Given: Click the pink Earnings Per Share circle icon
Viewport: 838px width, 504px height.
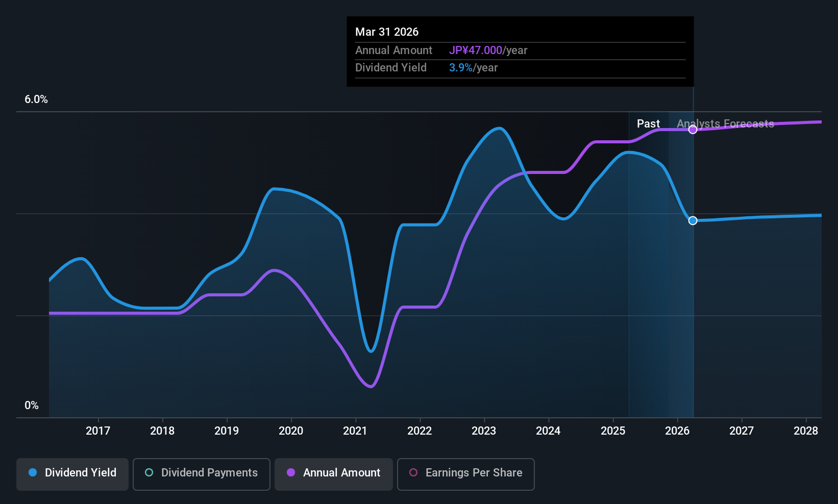Looking at the screenshot, I should click(413, 473).
